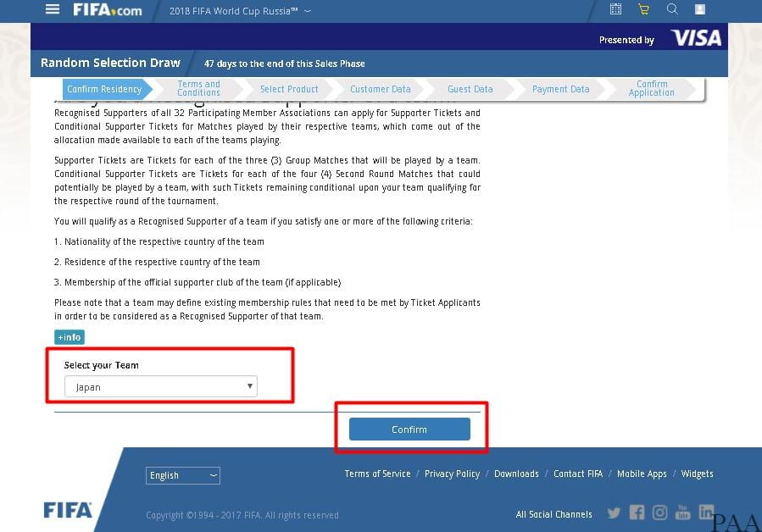Open the Downloads footer link
The height and width of the screenshot is (532, 762).
[516, 474]
